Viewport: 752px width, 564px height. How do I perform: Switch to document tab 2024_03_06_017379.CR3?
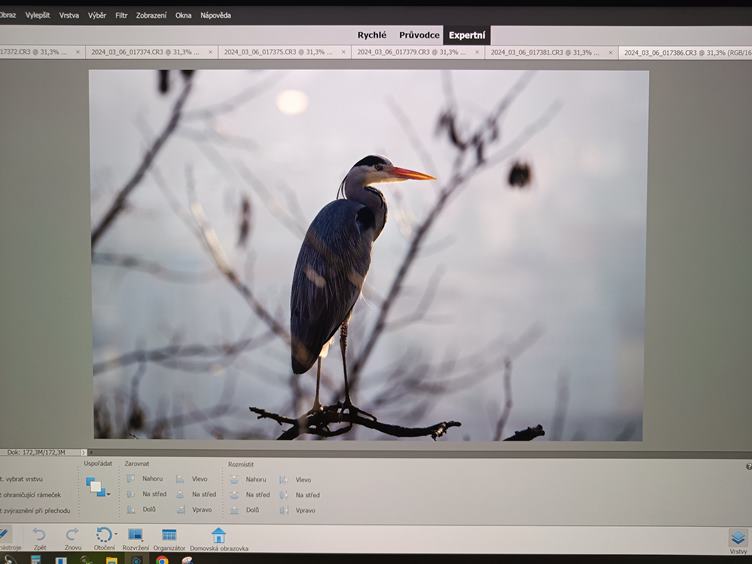coord(418,52)
